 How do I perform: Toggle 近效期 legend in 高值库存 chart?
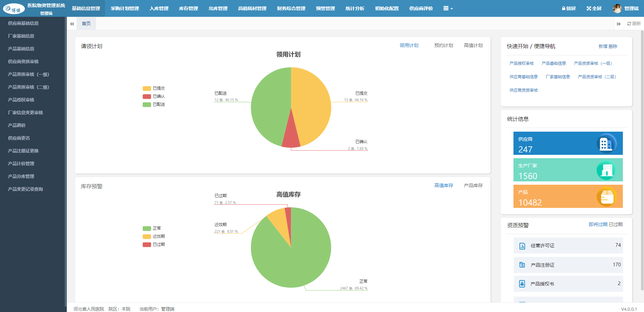(154, 236)
